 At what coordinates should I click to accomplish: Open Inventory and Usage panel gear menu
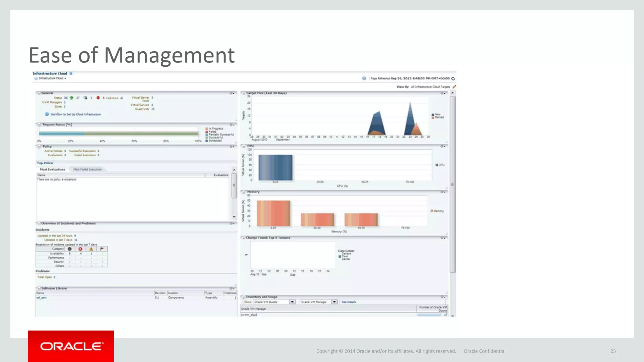pyautogui.click(x=443, y=297)
